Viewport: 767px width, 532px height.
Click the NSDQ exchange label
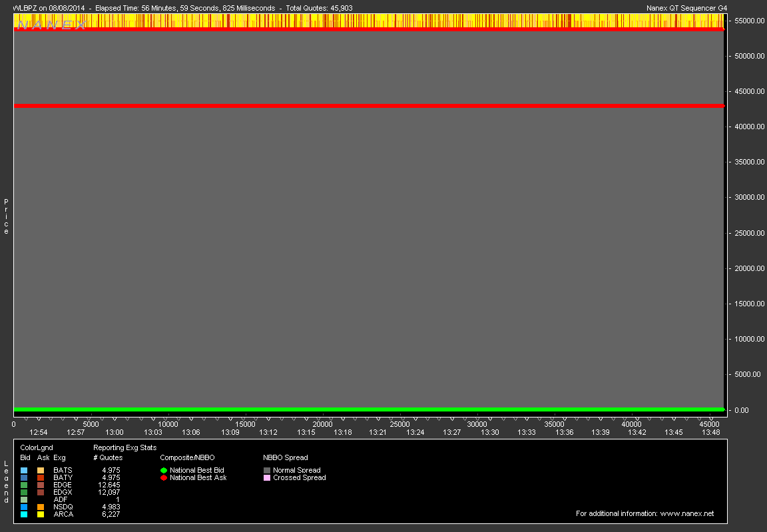(63, 507)
